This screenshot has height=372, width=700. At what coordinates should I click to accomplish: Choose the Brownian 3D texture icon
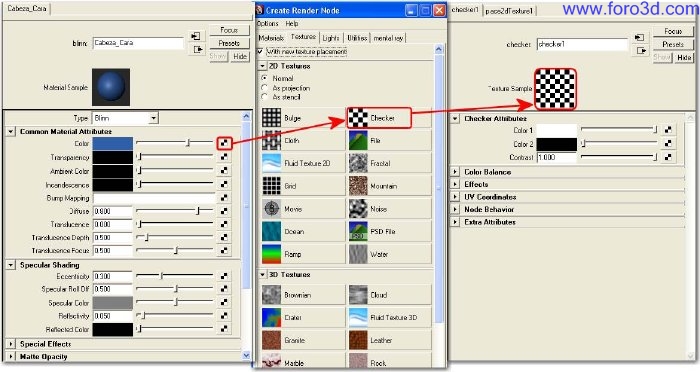point(271,295)
